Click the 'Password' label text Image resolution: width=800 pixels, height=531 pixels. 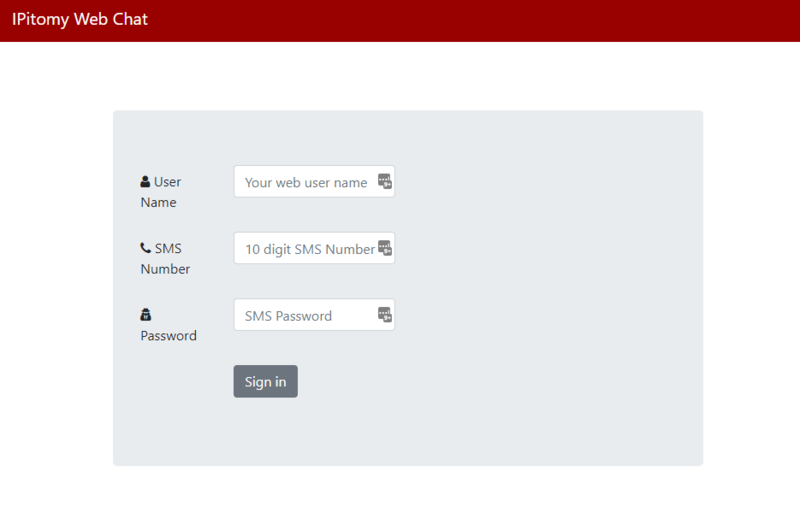point(168,336)
